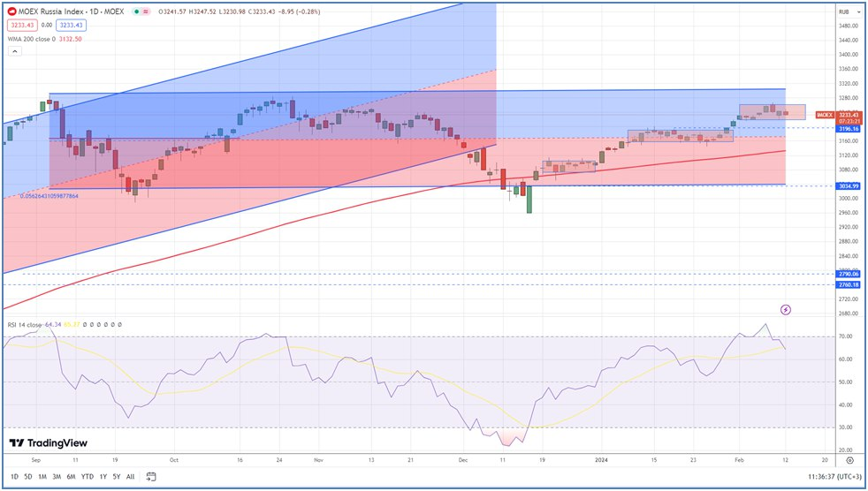Set the time range to YTD
Viewport: 868px width, 491px height.
pos(87,477)
